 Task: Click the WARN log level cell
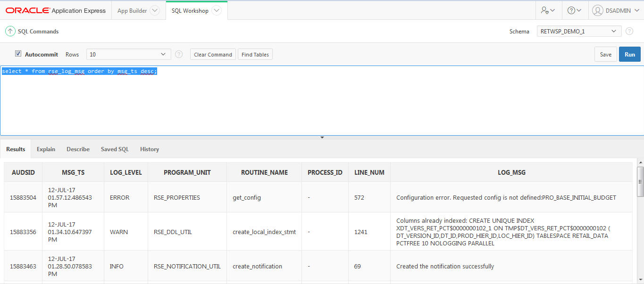[126, 232]
